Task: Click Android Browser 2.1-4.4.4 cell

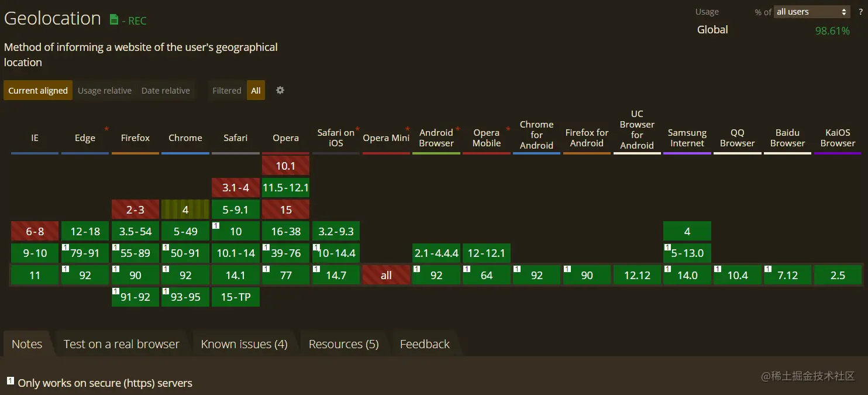Action: pyautogui.click(x=436, y=253)
